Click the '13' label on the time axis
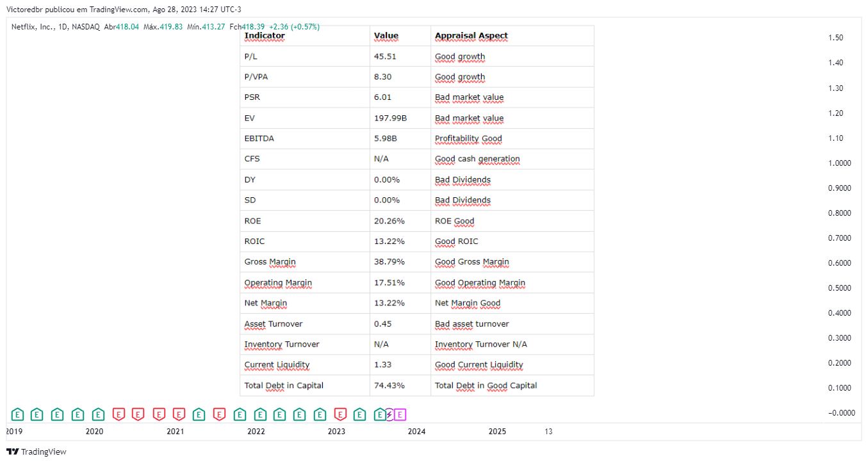 click(x=548, y=432)
